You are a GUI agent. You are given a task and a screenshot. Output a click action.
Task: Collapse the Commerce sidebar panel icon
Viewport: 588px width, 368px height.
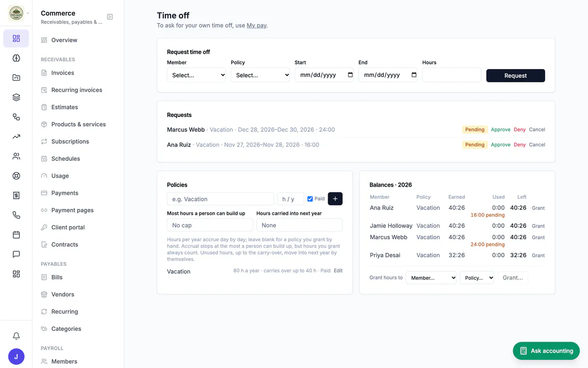[x=110, y=17]
